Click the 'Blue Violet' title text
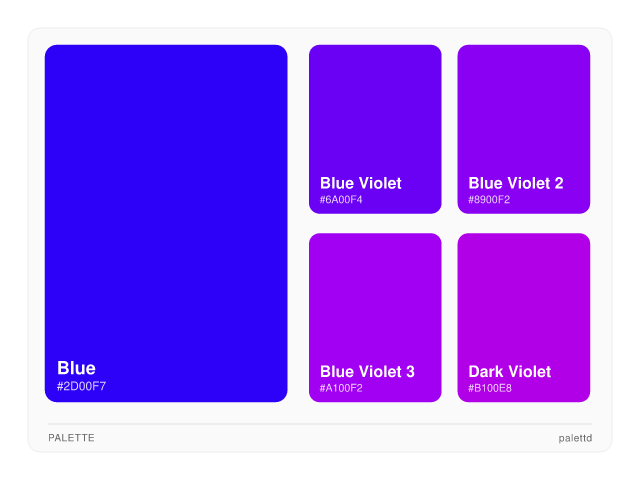The image size is (640, 480). 360,183
